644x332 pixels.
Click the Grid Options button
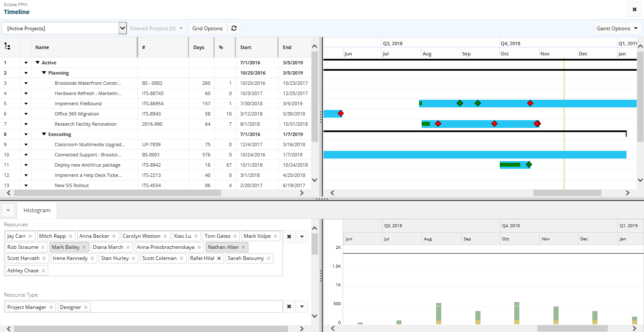pos(207,29)
